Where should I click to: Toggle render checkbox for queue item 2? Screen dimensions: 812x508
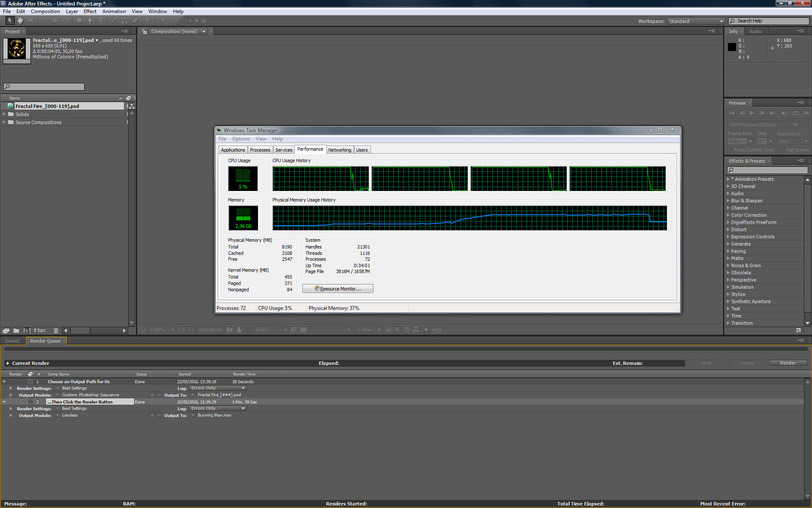(30, 402)
